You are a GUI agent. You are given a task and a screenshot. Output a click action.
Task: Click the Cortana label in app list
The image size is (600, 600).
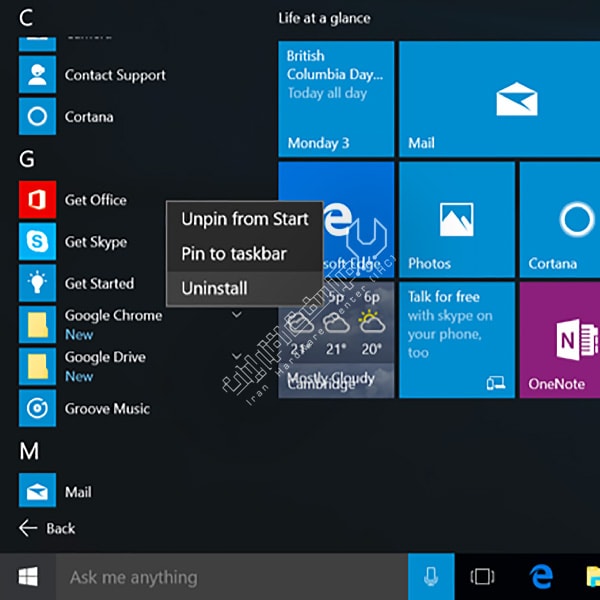pyautogui.click(x=89, y=117)
